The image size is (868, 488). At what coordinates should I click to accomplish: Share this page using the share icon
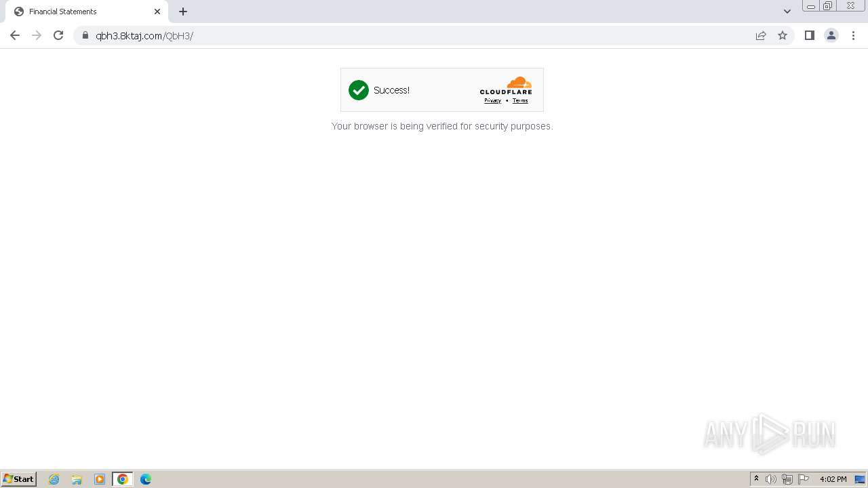pyautogui.click(x=761, y=35)
